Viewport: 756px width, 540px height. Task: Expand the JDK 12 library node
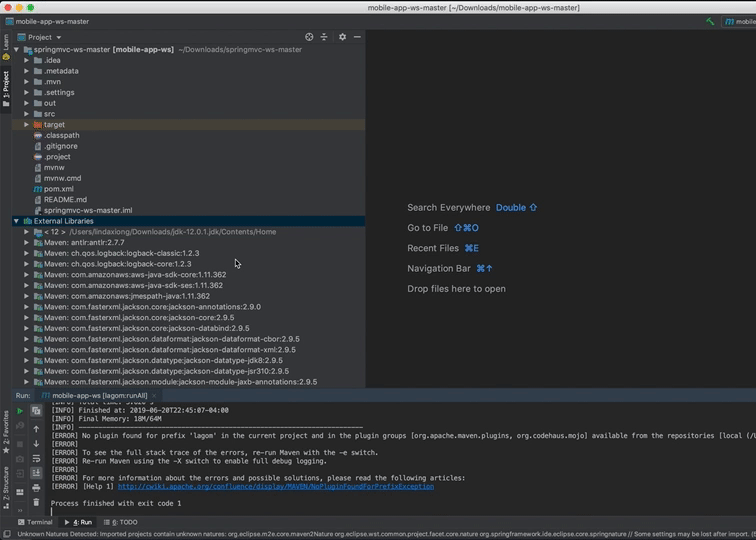point(27,231)
